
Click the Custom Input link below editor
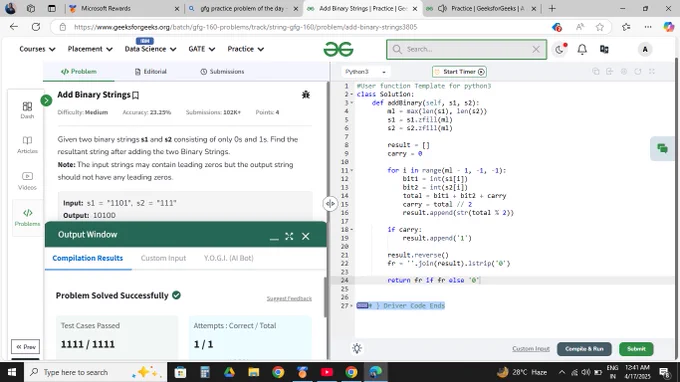pyautogui.click(x=531, y=349)
